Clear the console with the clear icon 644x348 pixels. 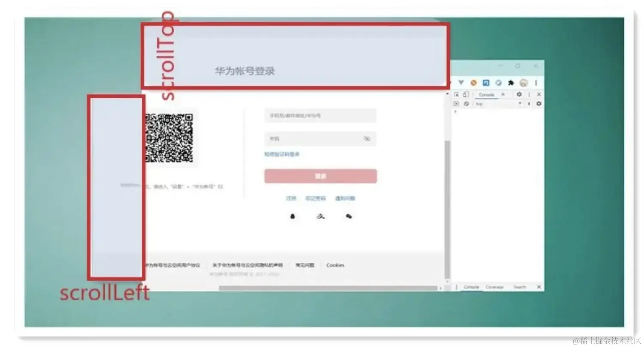[466, 104]
